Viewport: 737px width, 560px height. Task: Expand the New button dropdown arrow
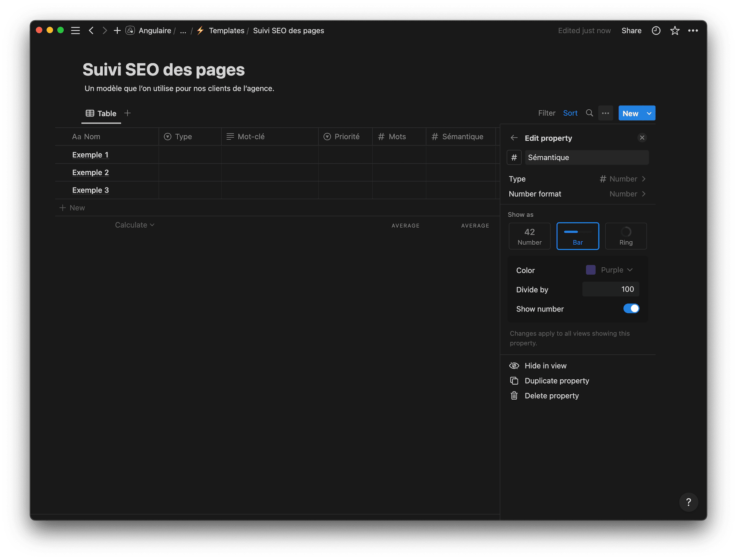click(649, 114)
